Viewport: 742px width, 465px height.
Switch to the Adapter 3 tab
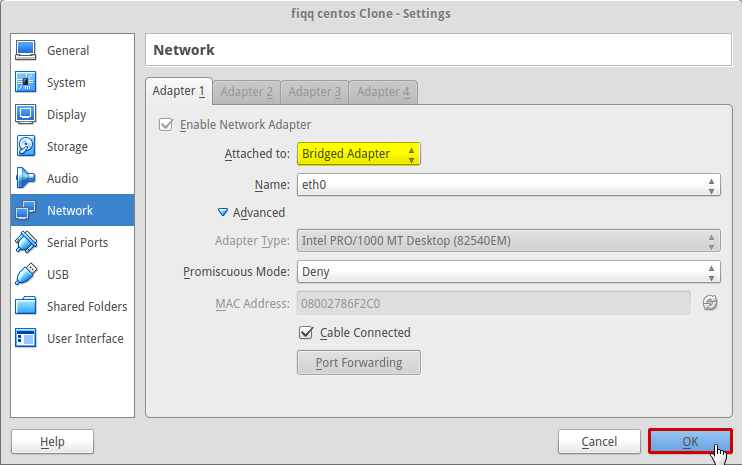point(314,92)
